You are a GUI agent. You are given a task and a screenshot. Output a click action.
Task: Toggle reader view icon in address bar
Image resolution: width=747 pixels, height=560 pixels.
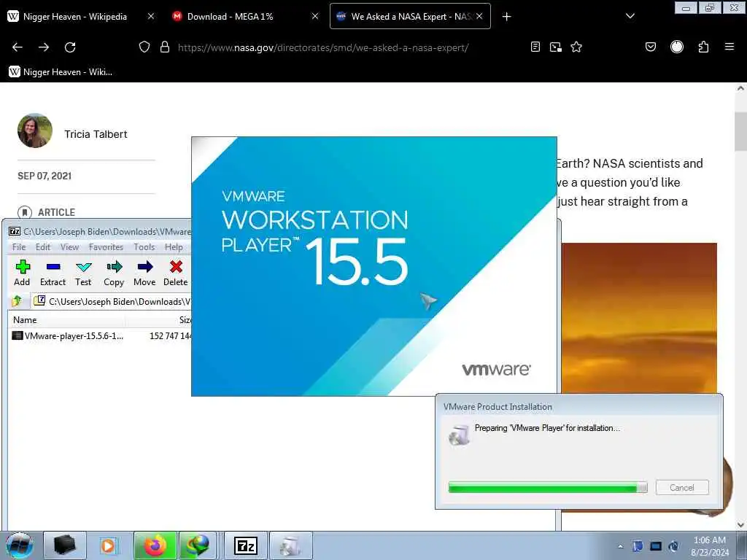point(535,47)
